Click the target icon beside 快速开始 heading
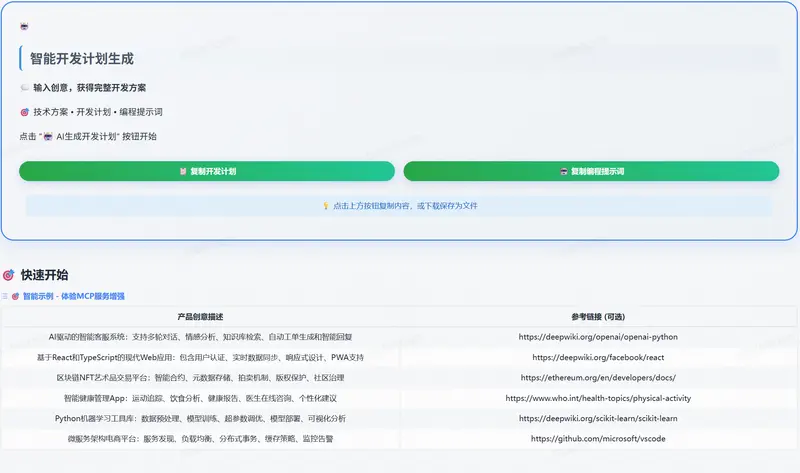 click(x=9, y=275)
